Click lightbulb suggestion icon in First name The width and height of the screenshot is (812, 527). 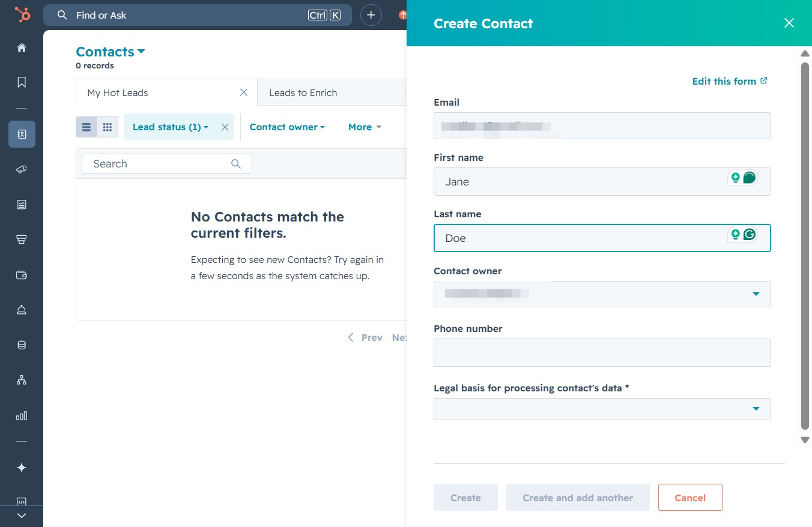click(x=735, y=178)
